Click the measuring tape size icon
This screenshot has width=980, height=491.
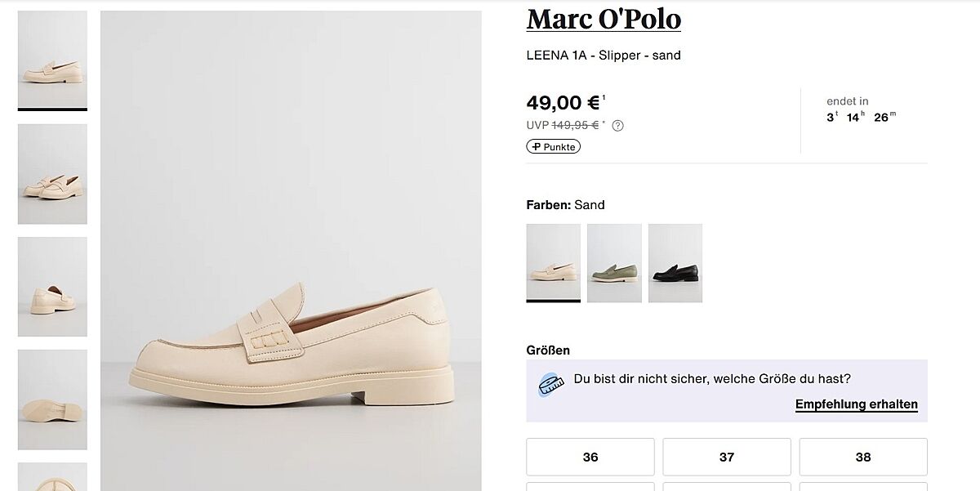551,384
